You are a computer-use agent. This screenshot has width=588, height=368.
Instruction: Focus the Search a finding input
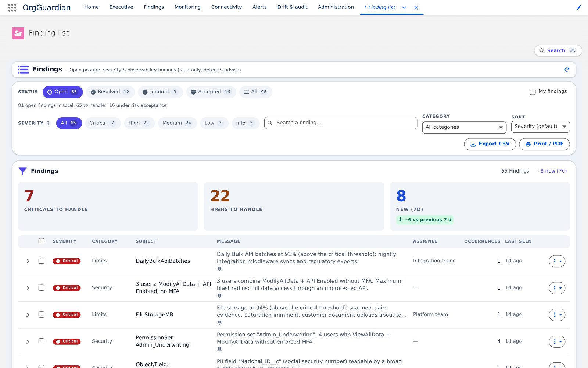[x=341, y=123]
